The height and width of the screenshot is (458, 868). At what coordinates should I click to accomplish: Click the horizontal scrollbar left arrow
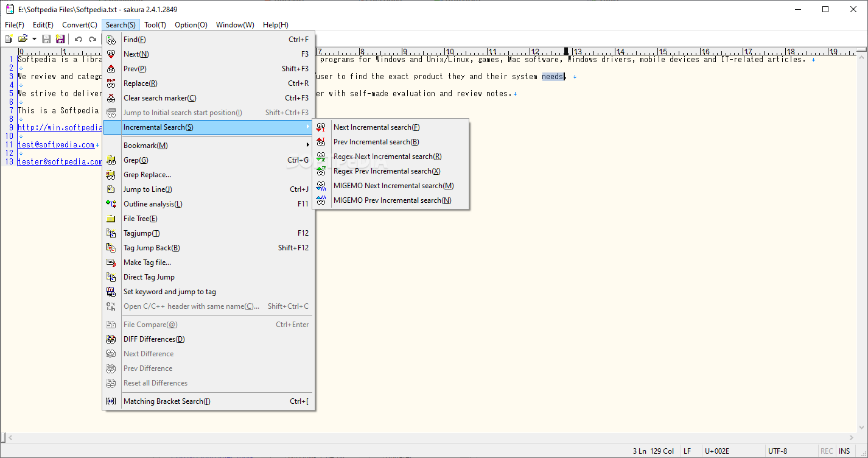pos(10,437)
